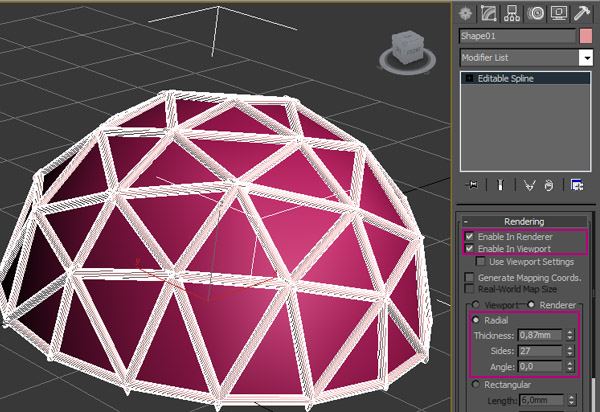
Task: Click the Sides value field
Action: coord(540,351)
